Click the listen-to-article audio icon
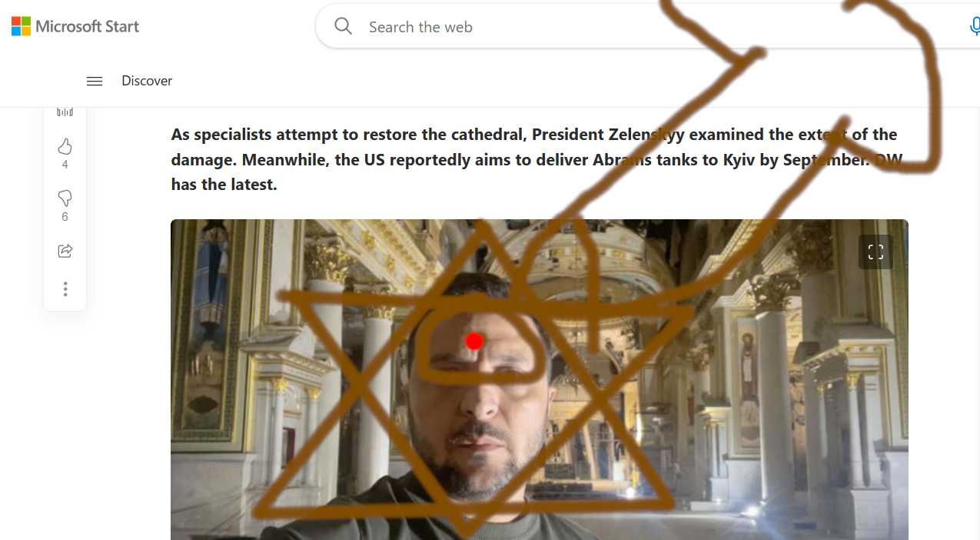980x540 pixels. (65, 112)
